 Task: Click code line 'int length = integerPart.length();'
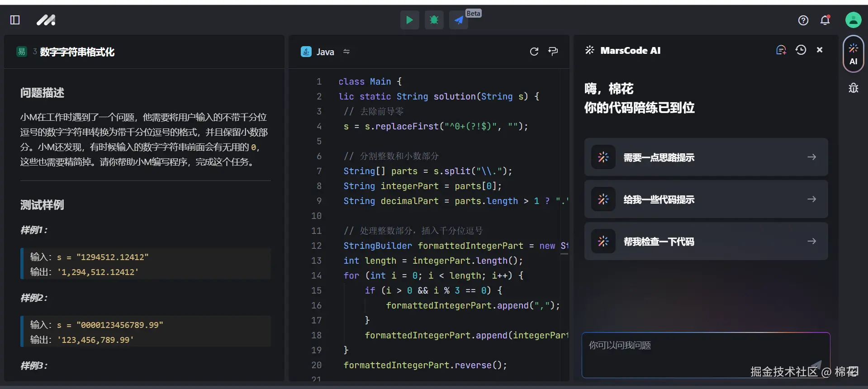coord(433,261)
